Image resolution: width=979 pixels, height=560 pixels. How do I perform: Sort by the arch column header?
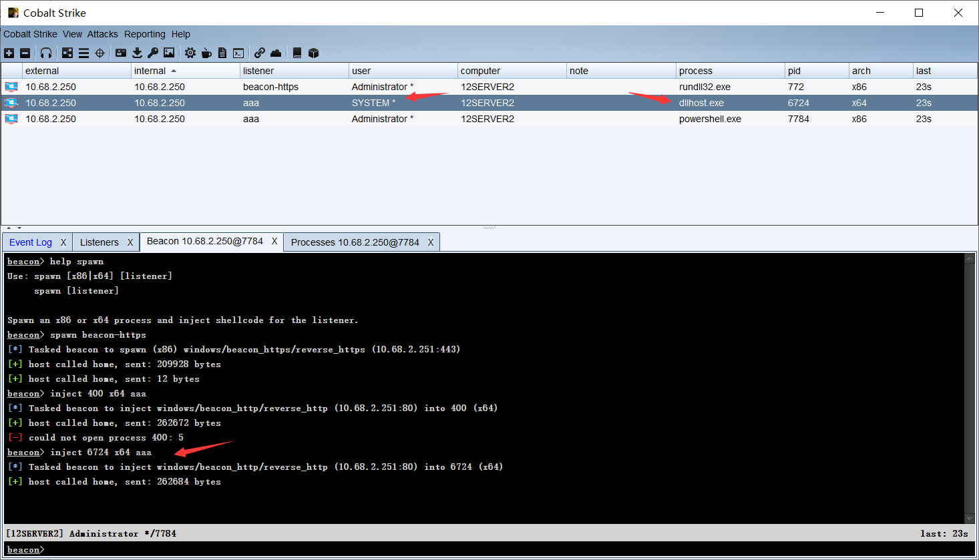pos(881,71)
